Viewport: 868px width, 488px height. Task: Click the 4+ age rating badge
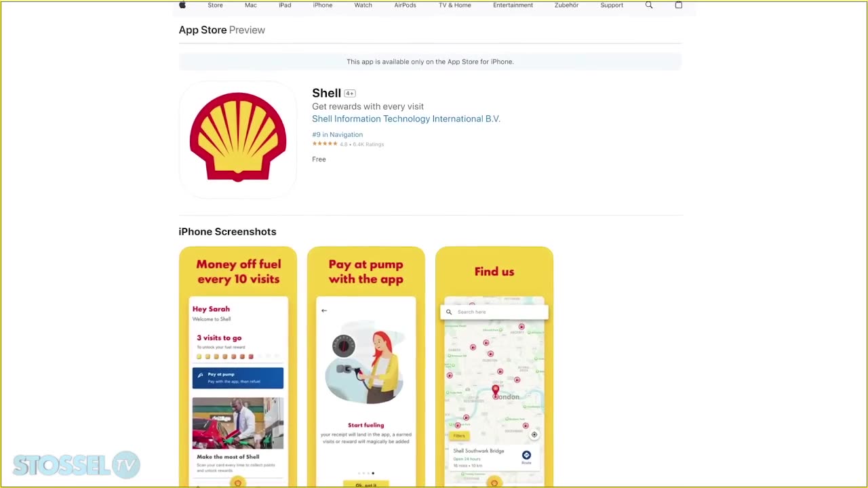pos(350,94)
